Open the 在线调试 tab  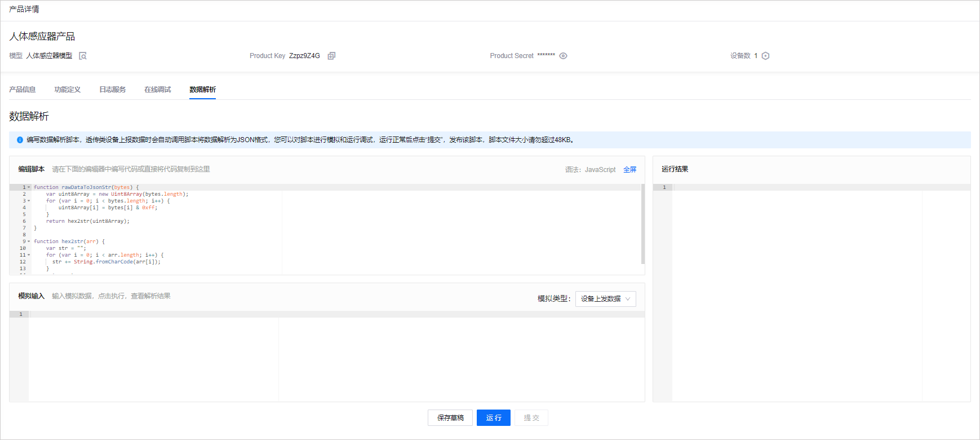tap(158, 90)
